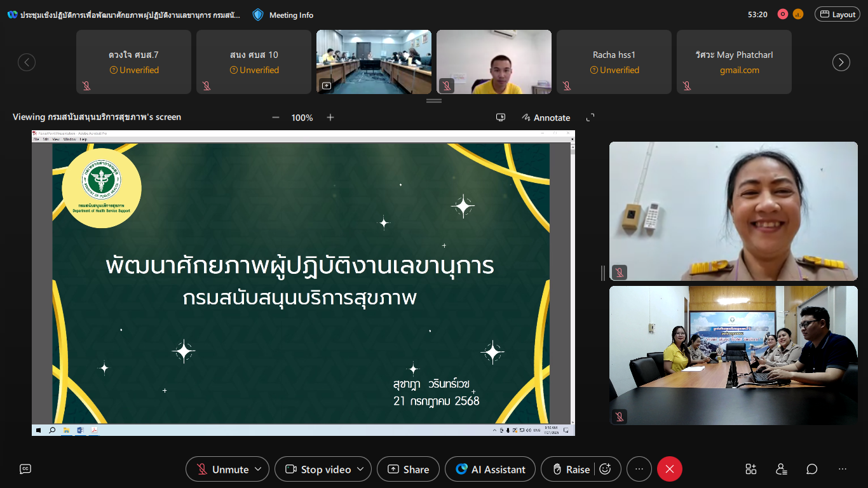Open the AI Assistant
This screenshot has width=868, height=488.
click(x=491, y=469)
